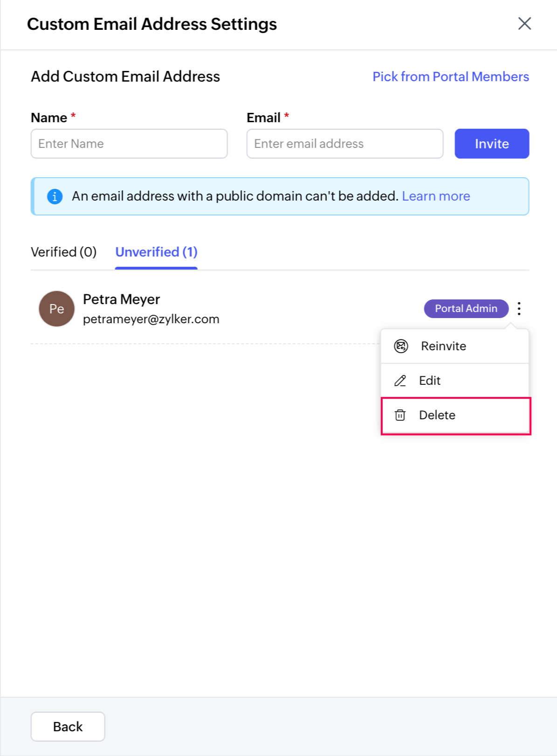Image resolution: width=557 pixels, height=756 pixels.
Task: Click Petra Meyer's Pe avatar
Action: coord(57,309)
